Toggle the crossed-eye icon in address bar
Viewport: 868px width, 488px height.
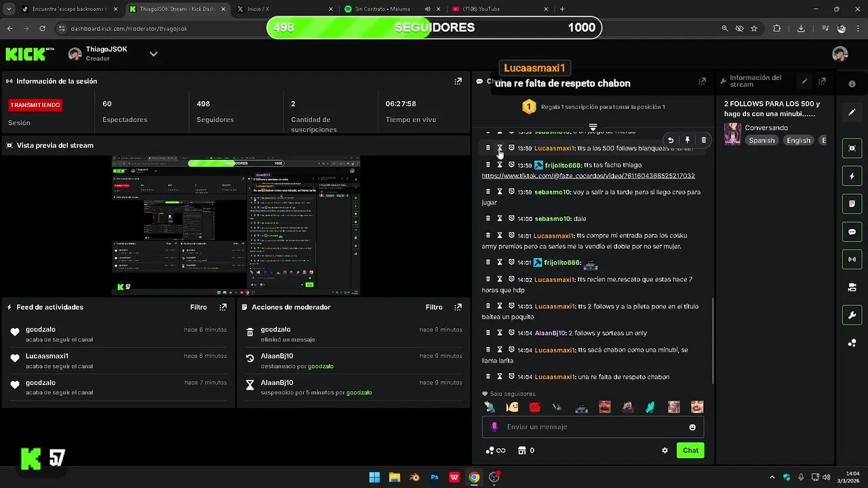click(739, 28)
